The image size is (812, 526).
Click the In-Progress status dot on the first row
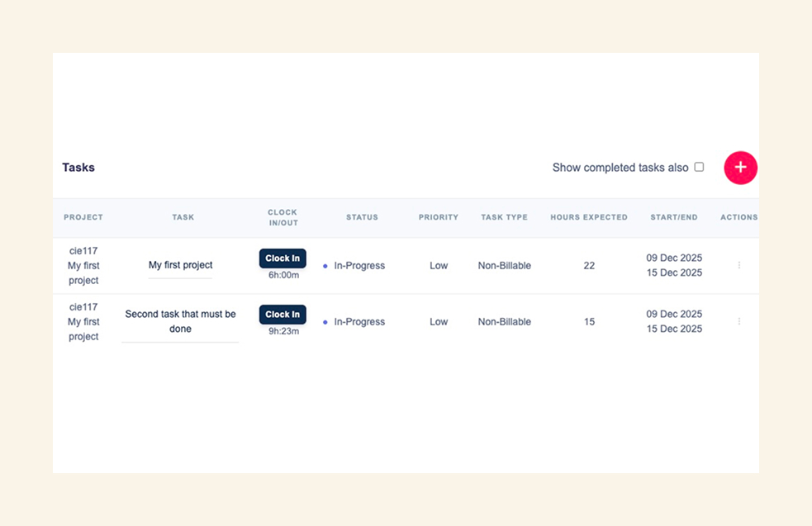[325, 265]
